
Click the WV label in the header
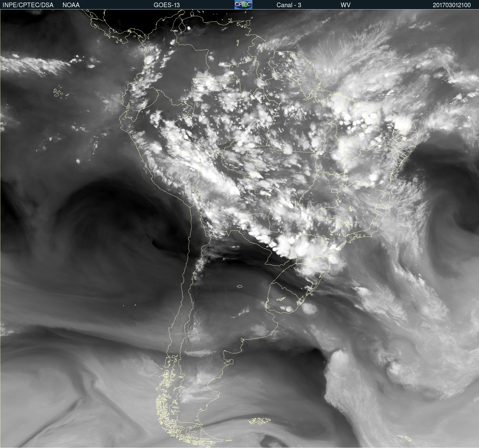tap(346, 5)
